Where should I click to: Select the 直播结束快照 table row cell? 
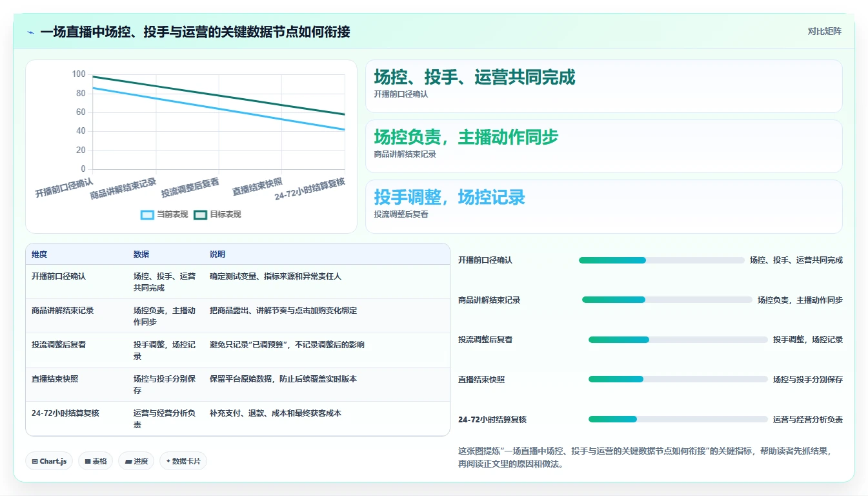[x=55, y=379]
